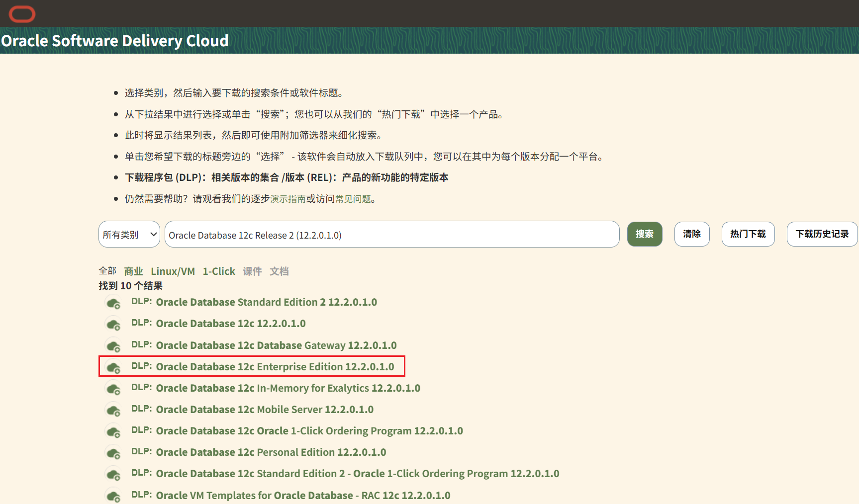This screenshot has width=859, height=504.
Task: Open Oracle Database 12c Personal Edition link
Action: 271,452
